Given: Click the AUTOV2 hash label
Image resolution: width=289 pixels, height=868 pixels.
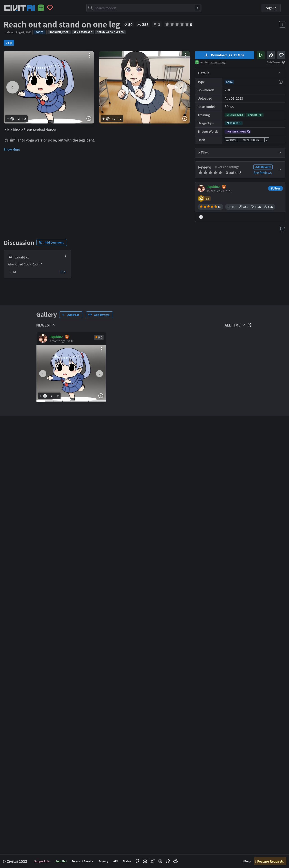Looking at the screenshot, I should (231, 140).
